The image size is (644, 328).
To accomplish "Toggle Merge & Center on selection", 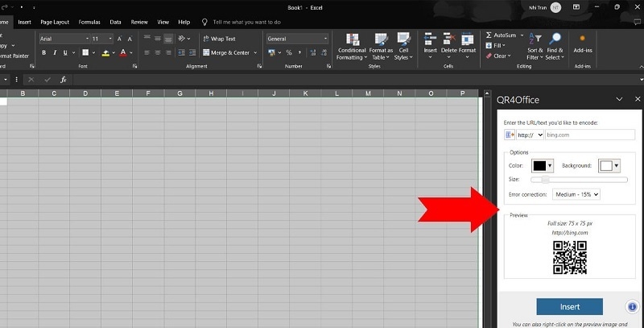I will (x=225, y=53).
